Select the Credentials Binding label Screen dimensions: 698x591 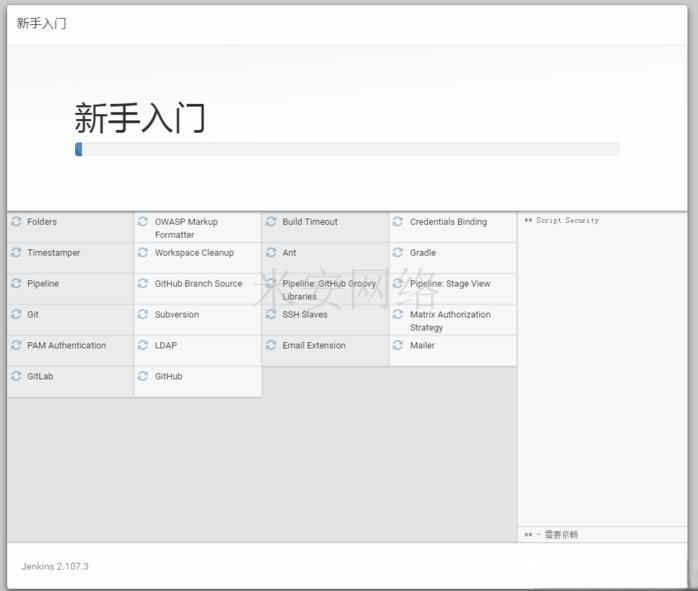tap(448, 222)
